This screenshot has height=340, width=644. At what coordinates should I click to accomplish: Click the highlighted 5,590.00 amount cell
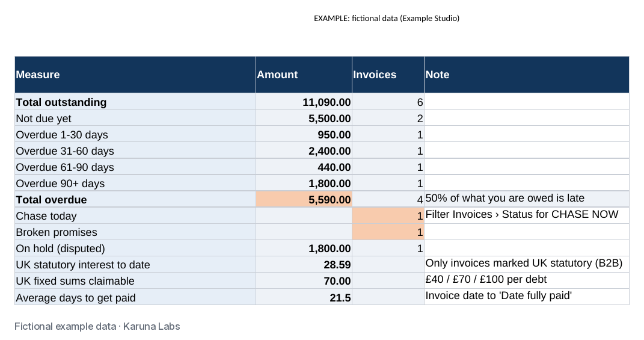[304, 199]
